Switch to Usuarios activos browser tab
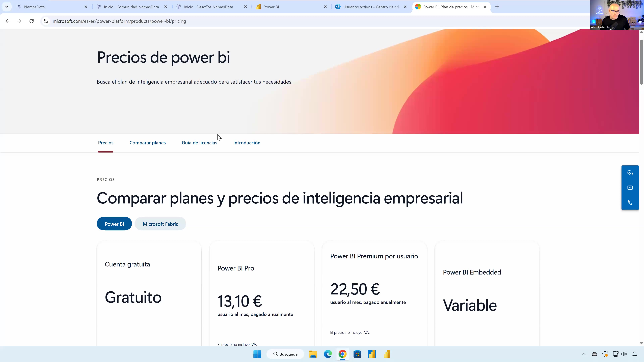This screenshot has height=362, width=644. tap(370, 7)
